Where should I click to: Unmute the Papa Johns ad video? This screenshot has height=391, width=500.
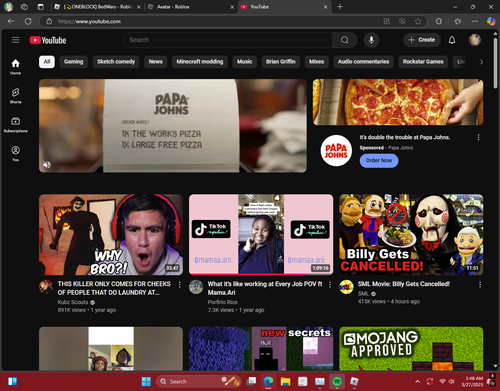tap(47, 164)
